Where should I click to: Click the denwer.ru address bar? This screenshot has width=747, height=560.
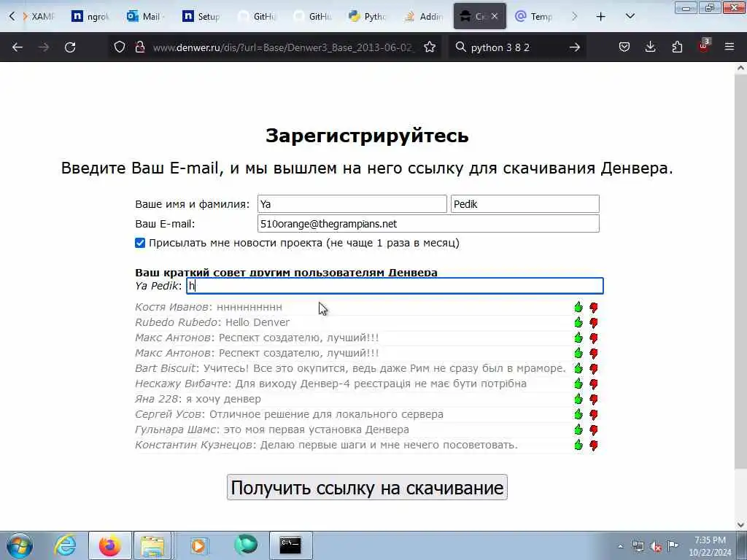point(284,47)
